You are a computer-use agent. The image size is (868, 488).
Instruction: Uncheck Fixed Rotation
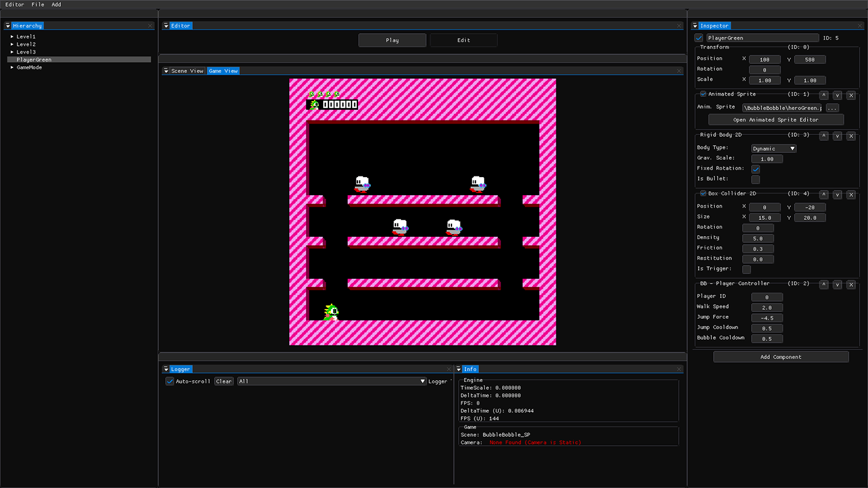pos(756,169)
